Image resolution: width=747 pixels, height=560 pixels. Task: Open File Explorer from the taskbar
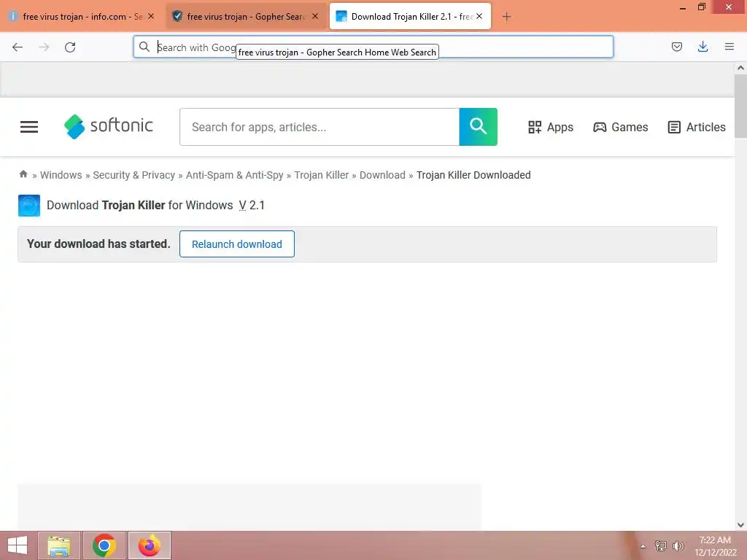(x=59, y=545)
